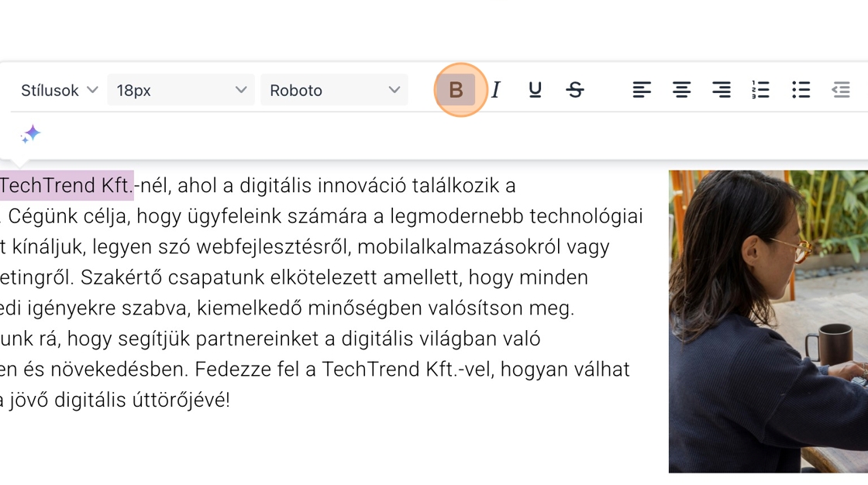The height and width of the screenshot is (485, 868).
Task: Open the AI sparkle assistant
Action: [x=30, y=134]
